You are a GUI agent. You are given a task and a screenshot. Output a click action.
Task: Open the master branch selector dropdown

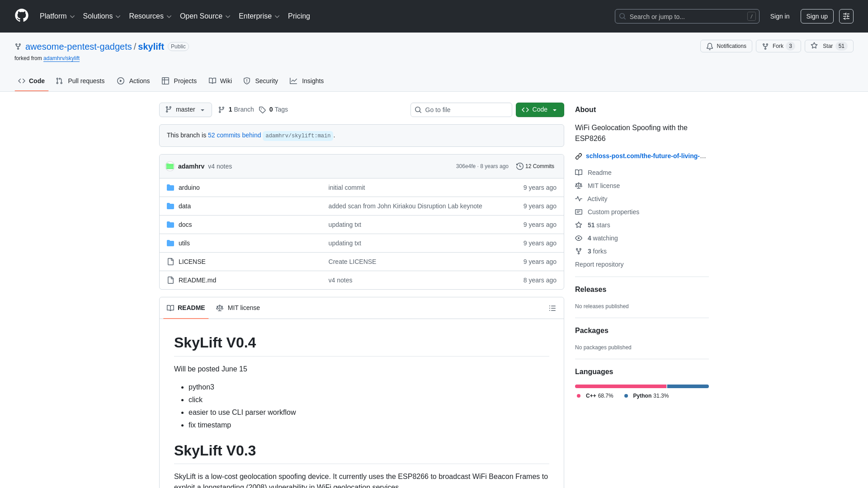[x=185, y=109]
